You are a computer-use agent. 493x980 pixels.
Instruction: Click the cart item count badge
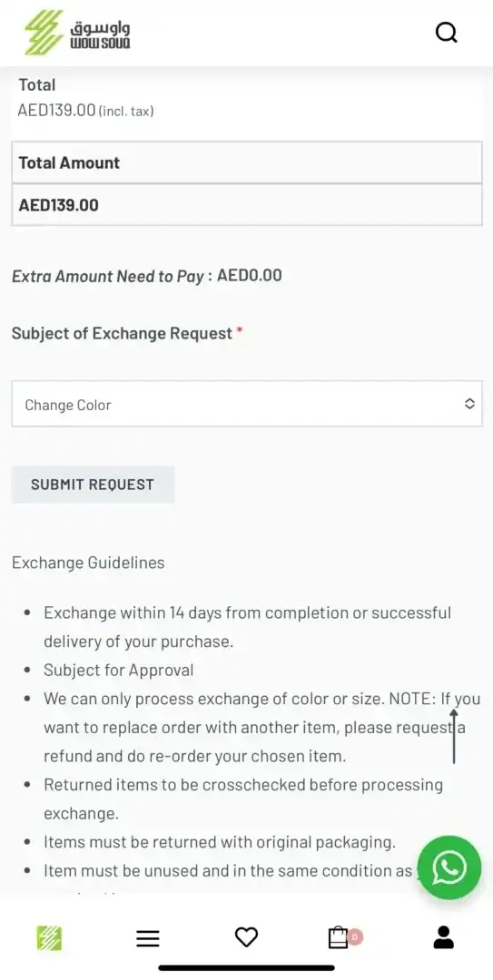(x=355, y=936)
